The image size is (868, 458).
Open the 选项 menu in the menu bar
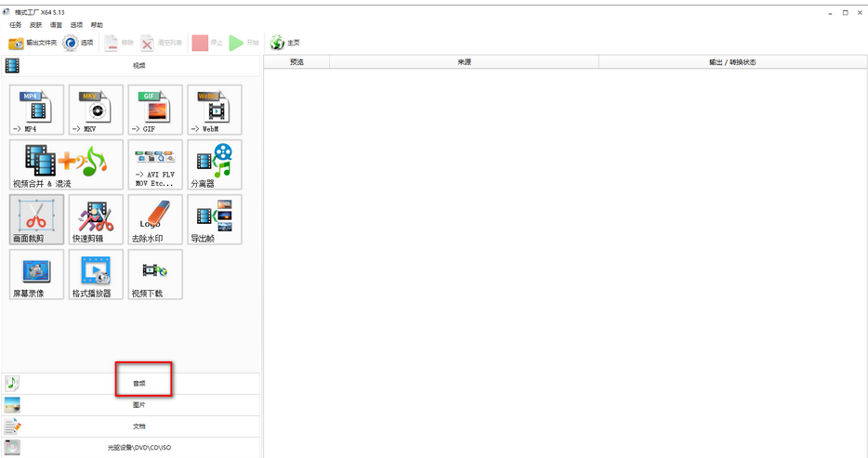point(76,25)
